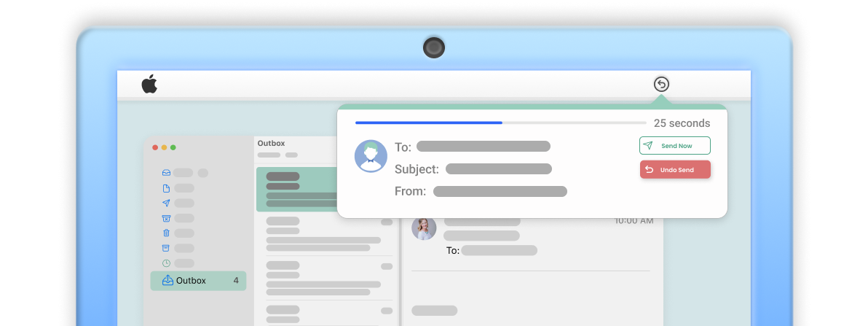Click the green clock icon in sidebar
The width and height of the screenshot is (868, 326).
coord(166,263)
